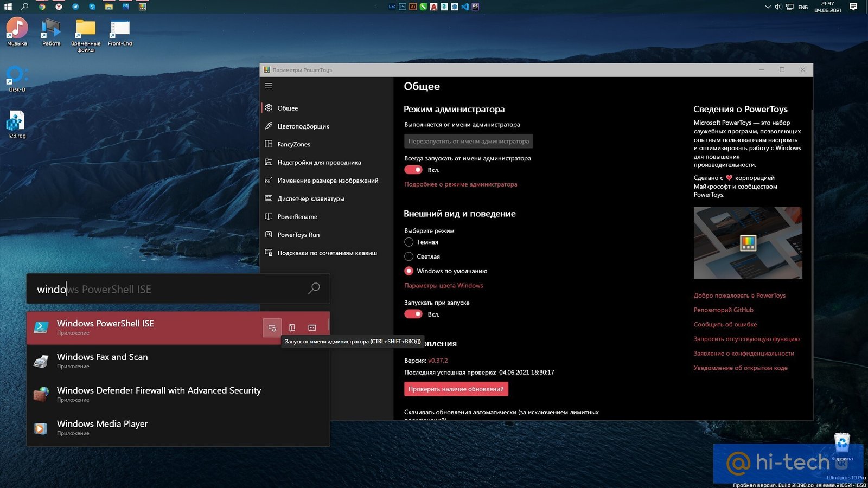Select 'Windows по умолчанию' radio button

point(409,271)
